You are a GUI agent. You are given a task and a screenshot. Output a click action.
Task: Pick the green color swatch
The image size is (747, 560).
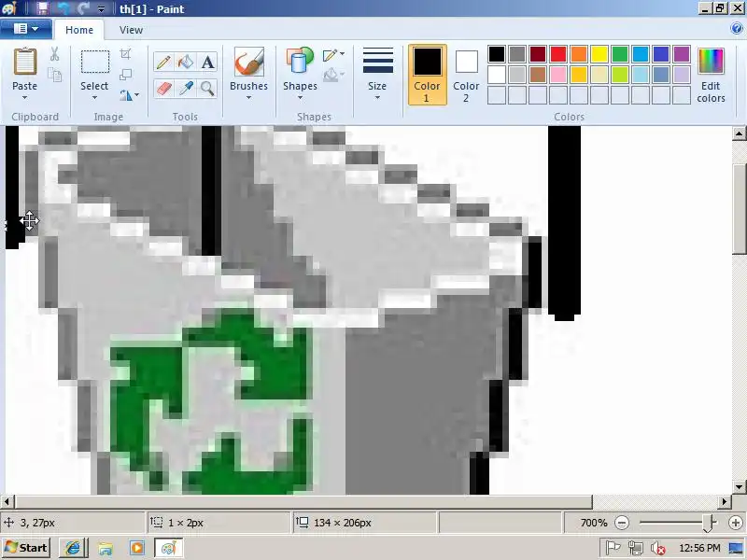(620, 54)
